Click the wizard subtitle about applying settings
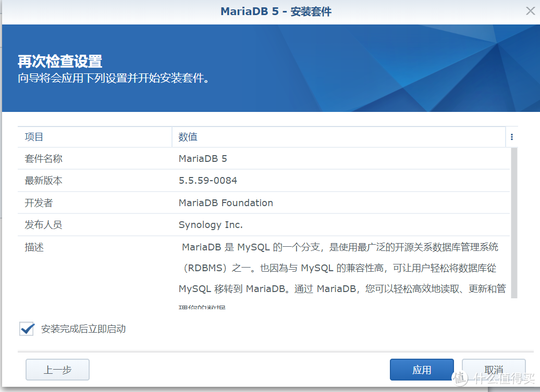This screenshot has width=540, height=392. 114,78
